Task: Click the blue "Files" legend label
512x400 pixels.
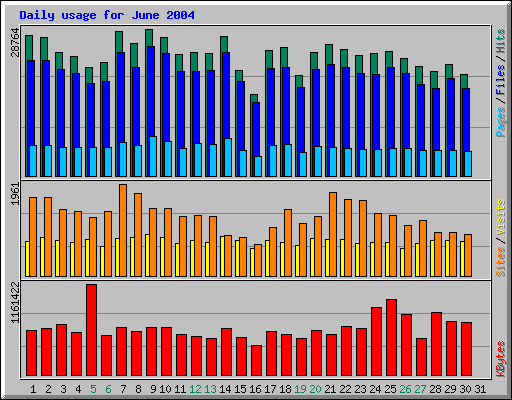Action: click(x=500, y=80)
